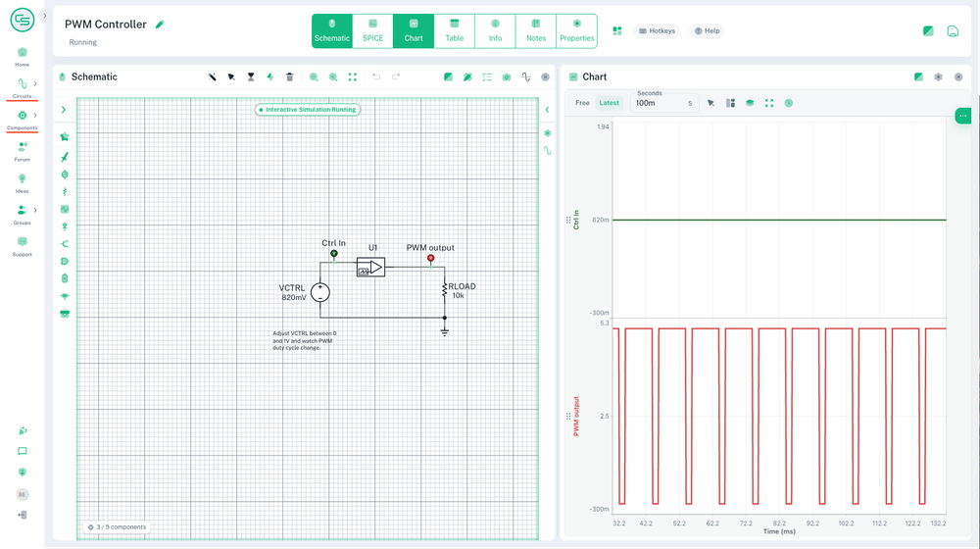Open the Table tab
This screenshot has height=549, width=980.
point(455,30)
